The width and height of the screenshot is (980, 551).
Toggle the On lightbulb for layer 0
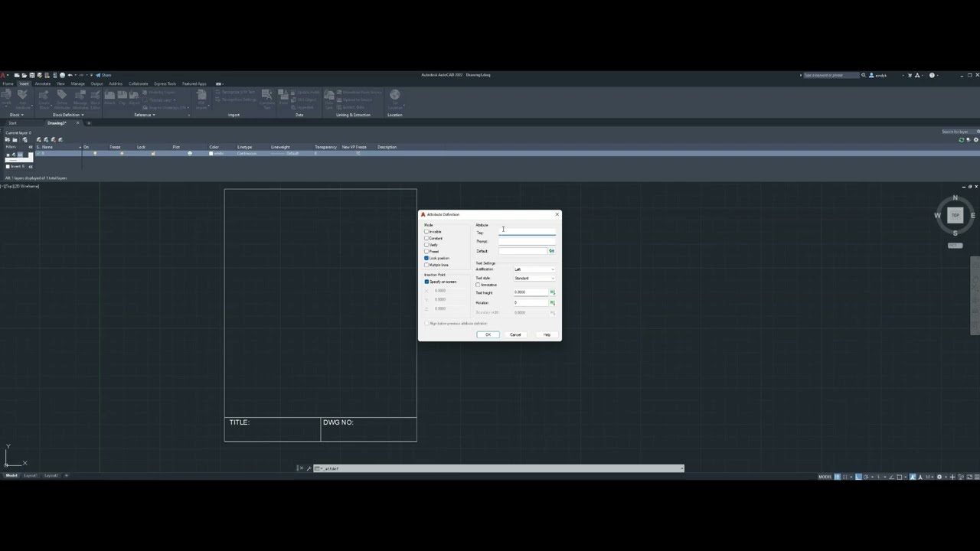[95, 153]
